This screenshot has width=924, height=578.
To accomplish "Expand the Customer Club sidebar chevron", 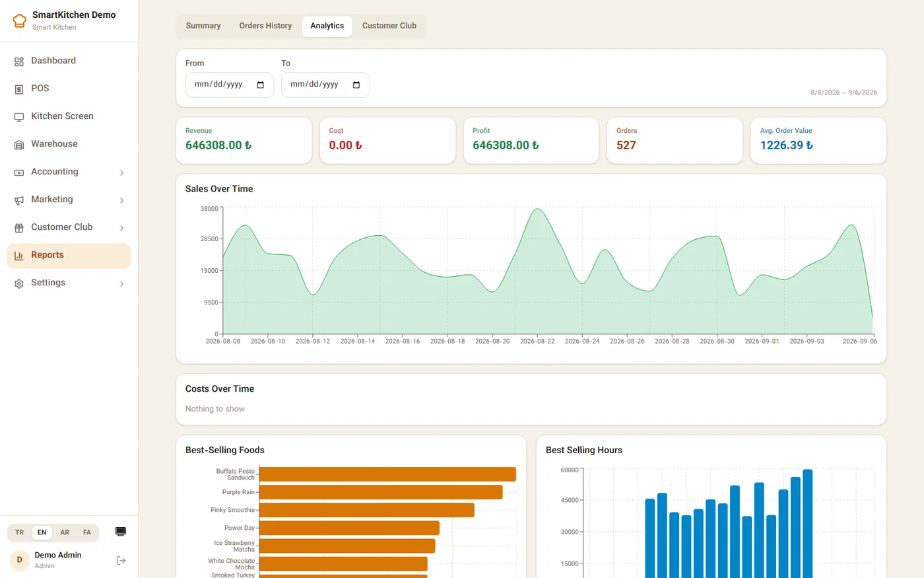I will click(121, 228).
